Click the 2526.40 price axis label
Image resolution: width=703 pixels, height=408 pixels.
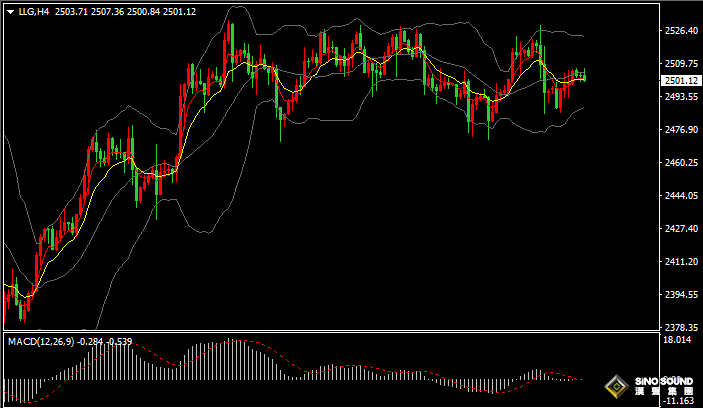(680, 31)
